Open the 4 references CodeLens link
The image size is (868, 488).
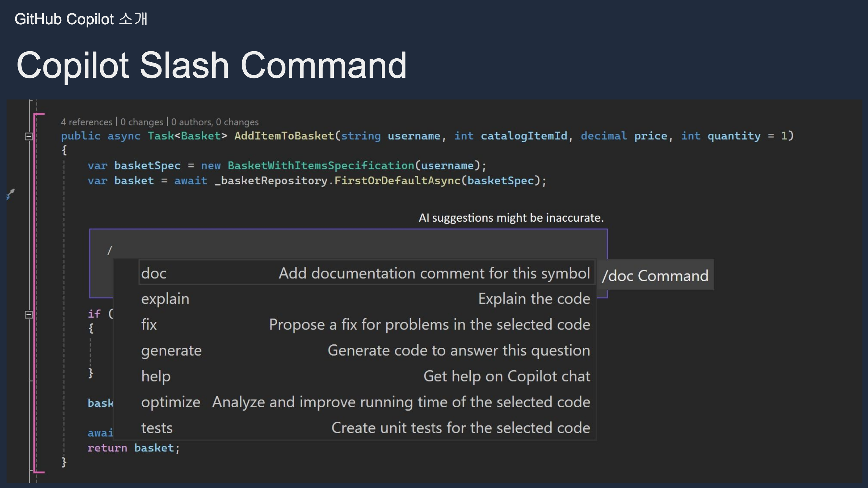click(87, 122)
